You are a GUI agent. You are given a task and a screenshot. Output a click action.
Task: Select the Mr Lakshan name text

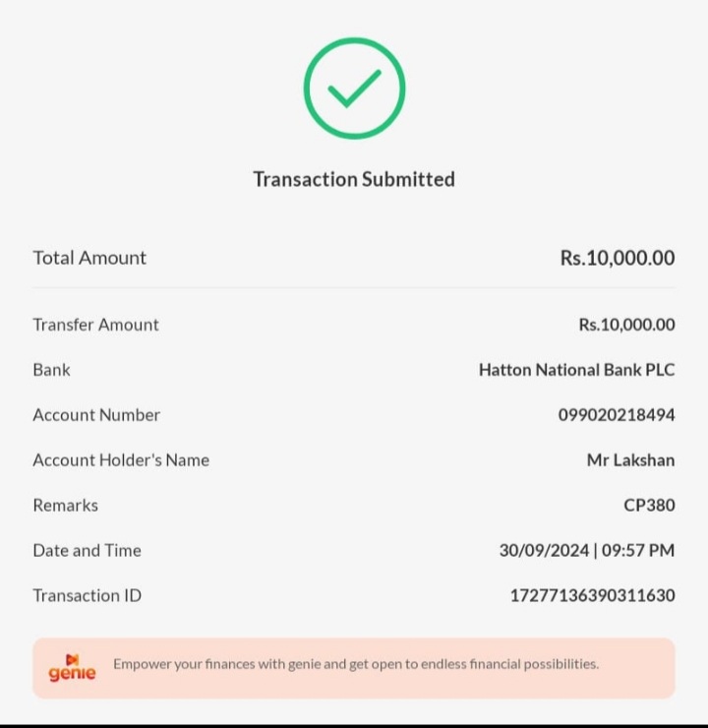point(630,459)
